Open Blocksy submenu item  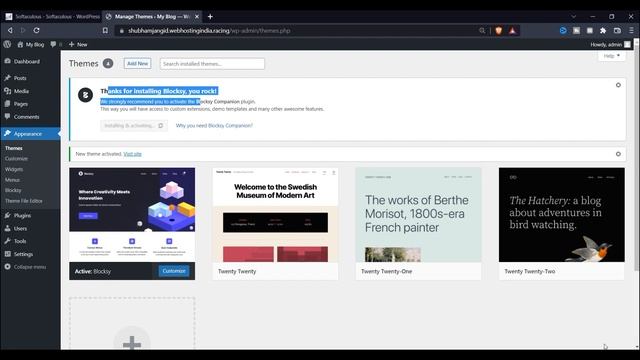coord(13,190)
